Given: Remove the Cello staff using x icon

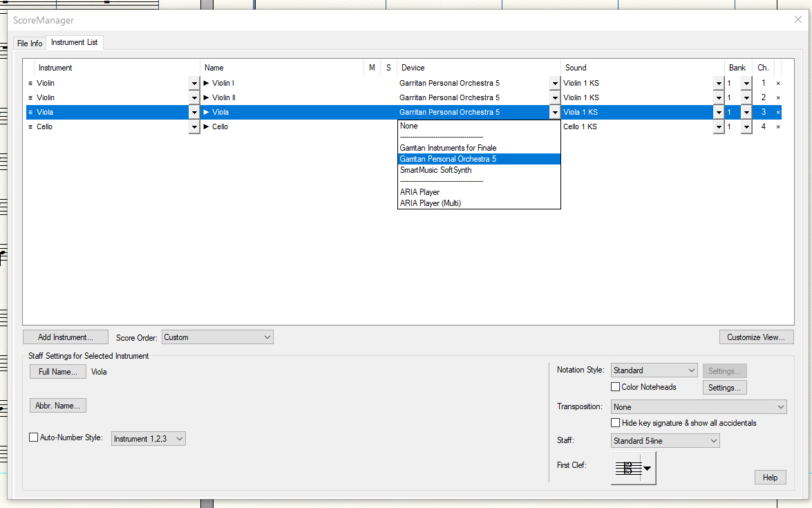Looking at the screenshot, I should pos(777,127).
